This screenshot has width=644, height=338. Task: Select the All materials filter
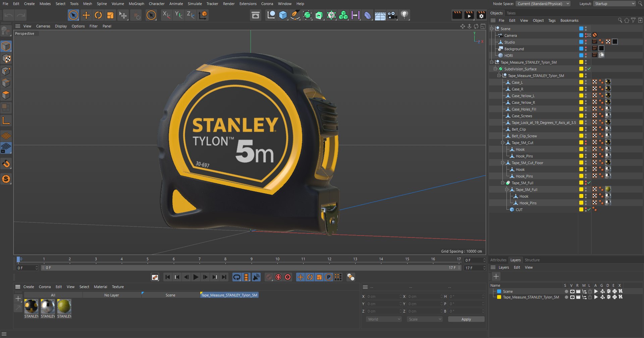coord(53,295)
